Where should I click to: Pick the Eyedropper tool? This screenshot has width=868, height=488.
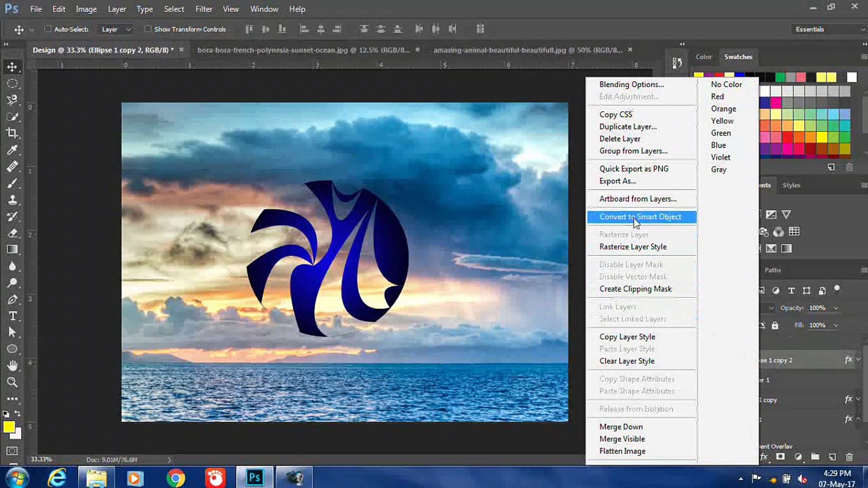pos(12,150)
